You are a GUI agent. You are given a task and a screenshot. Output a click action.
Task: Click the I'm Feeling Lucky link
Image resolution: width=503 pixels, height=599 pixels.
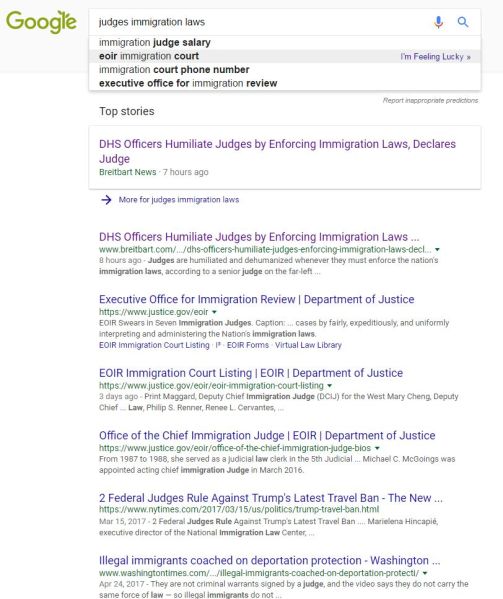435,57
